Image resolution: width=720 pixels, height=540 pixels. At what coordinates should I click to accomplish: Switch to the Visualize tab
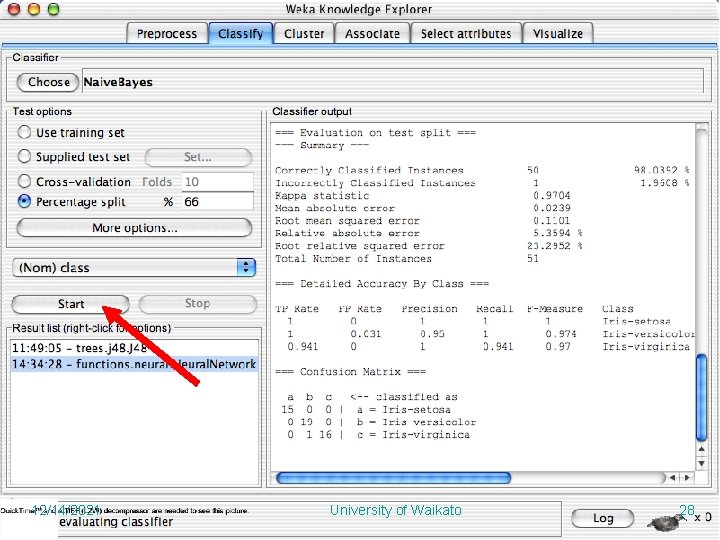(x=558, y=34)
